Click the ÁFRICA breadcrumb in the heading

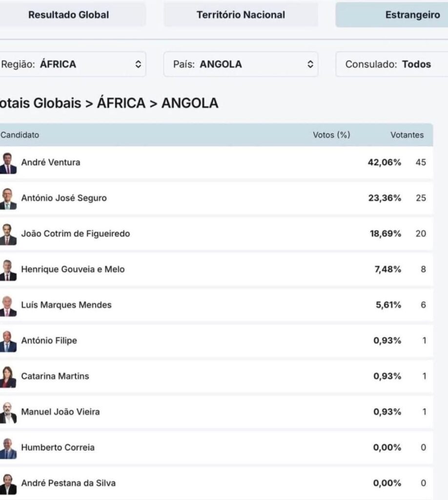click(x=121, y=104)
